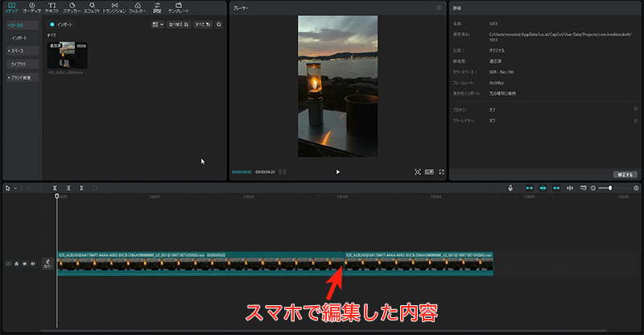
Task: Click the SDR - Rec.709 color space value
Action: click(x=501, y=72)
